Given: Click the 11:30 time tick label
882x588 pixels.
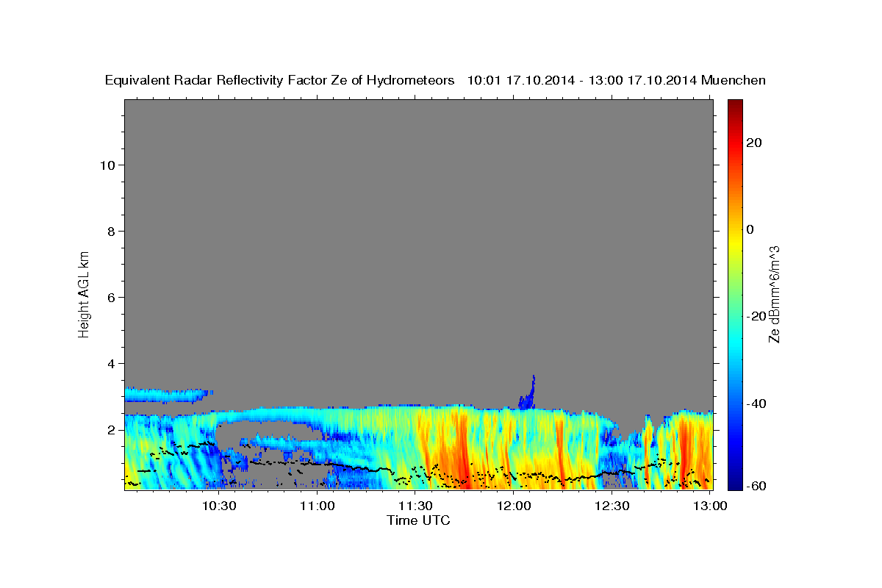Looking at the screenshot, I should pyautogui.click(x=415, y=506).
